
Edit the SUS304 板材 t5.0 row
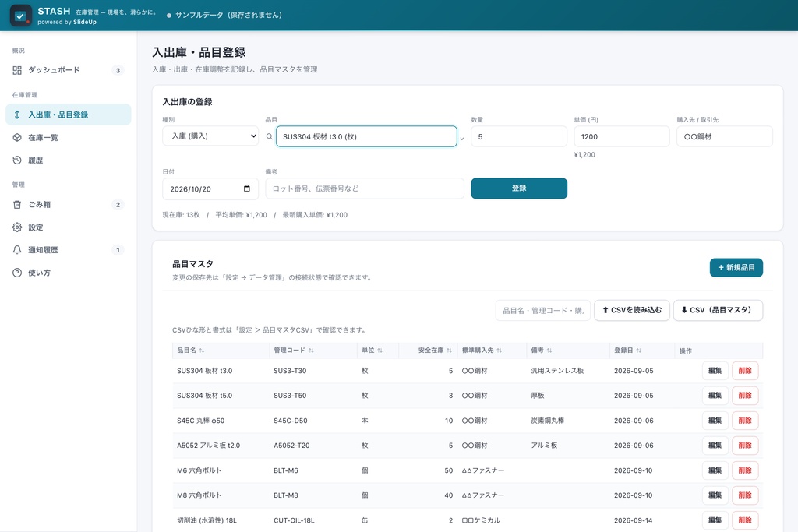click(x=715, y=395)
